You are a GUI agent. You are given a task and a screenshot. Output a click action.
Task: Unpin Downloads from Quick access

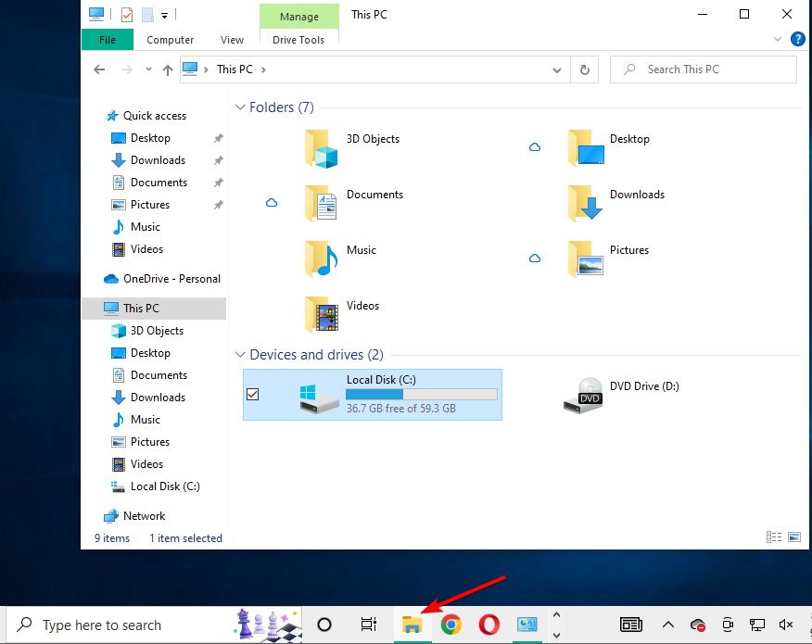click(x=217, y=159)
